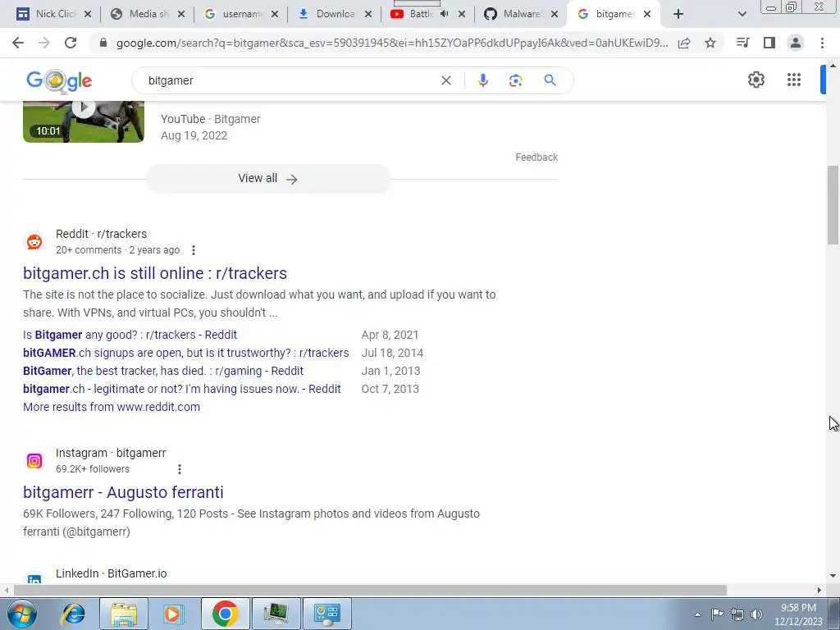Open 'bitGAMER.ch signups are open' link
Image resolution: width=840 pixels, height=630 pixels.
[x=186, y=353]
